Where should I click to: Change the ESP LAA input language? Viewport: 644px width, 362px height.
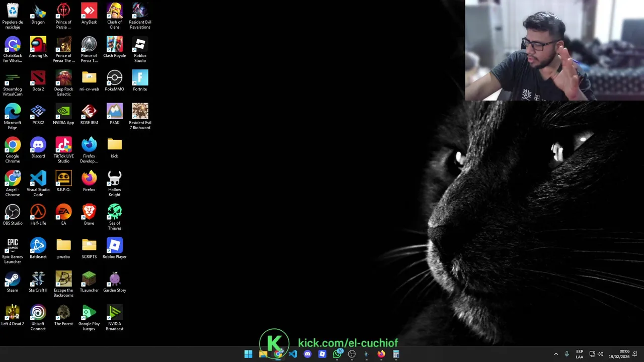(x=580, y=354)
